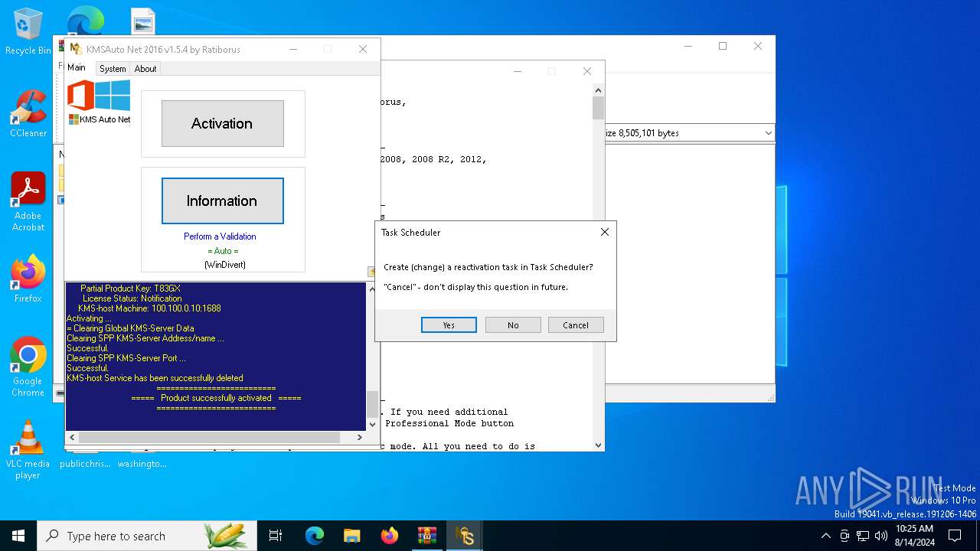Open the About tab
The image size is (980, 551).
click(x=145, y=69)
